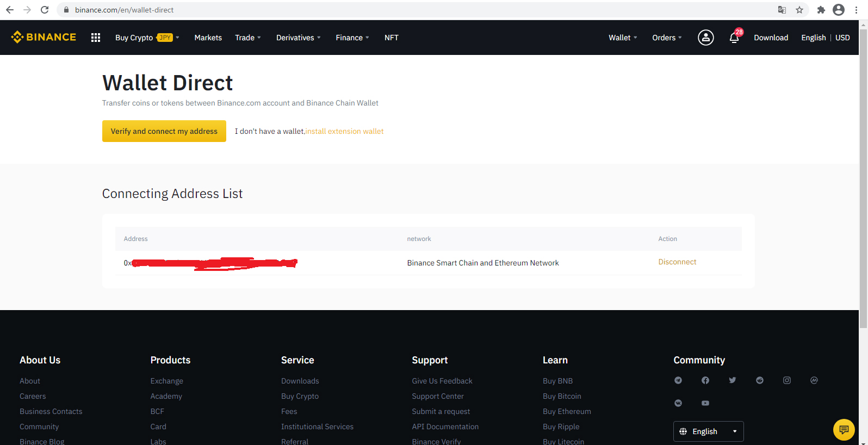The height and width of the screenshot is (445, 868).
Task: Open the footer English language selector
Action: tap(709, 431)
